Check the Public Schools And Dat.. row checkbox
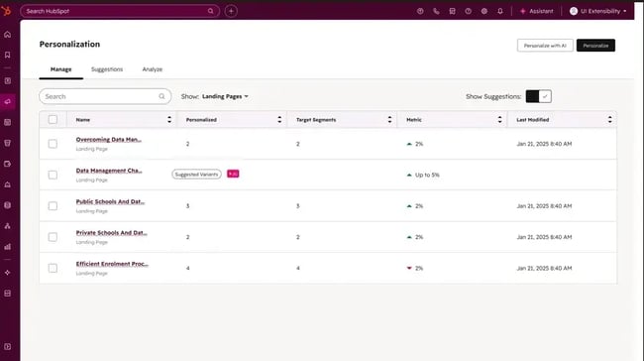The height and width of the screenshot is (361, 644). coord(53,205)
